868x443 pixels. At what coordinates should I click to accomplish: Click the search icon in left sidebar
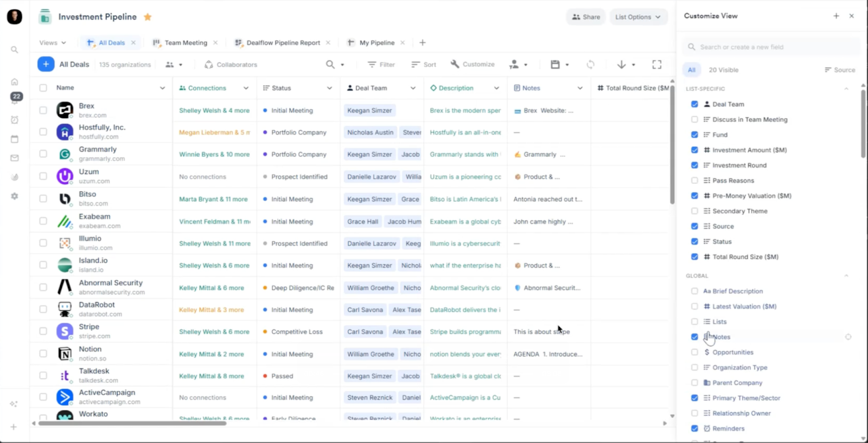coord(15,50)
